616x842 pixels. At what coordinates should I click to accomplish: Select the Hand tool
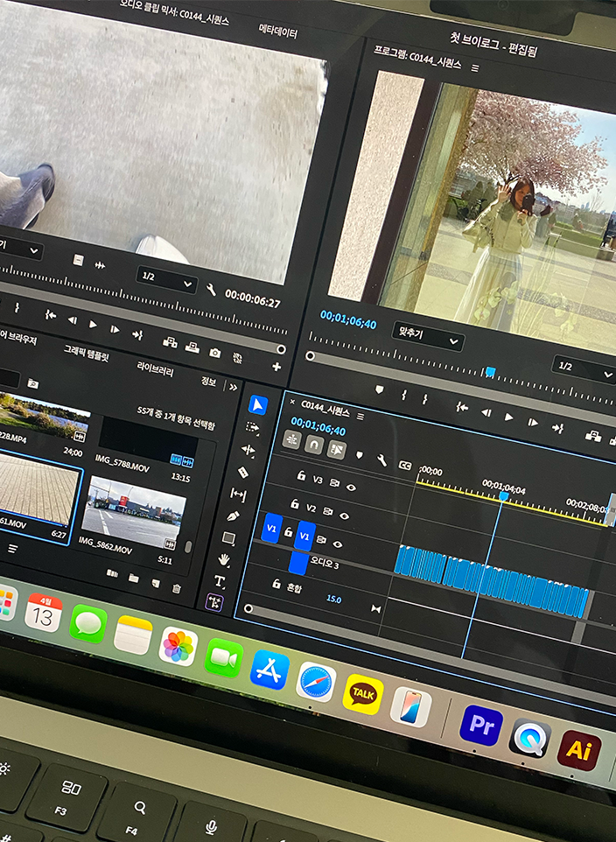pos(224,560)
